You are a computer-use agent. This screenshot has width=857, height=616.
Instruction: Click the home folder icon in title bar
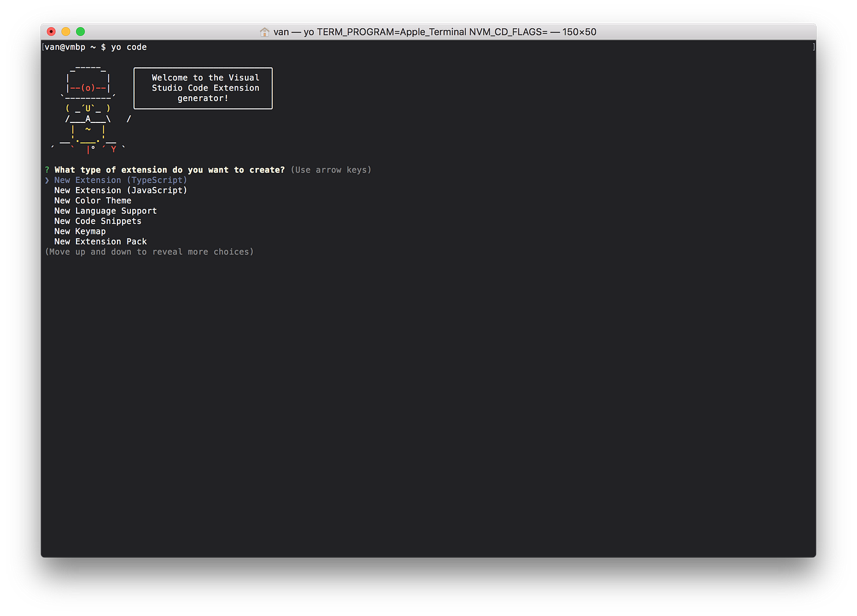(264, 32)
